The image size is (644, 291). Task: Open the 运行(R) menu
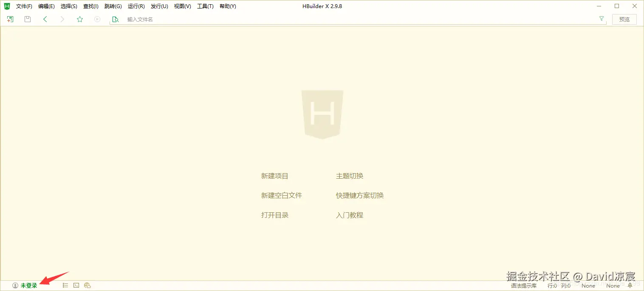point(136,6)
